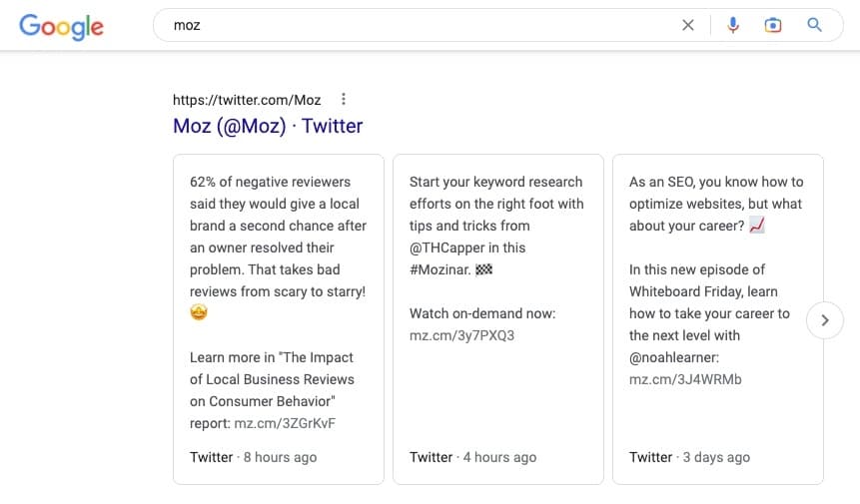The width and height of the screenshot is (860, 504).
Task: Click the https://twitter.com/Moz URL text
Action: [247, 100]
